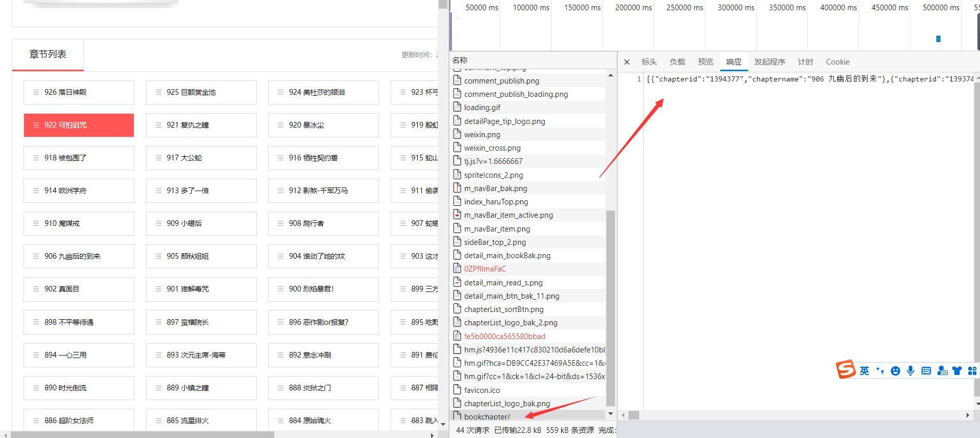The height and width of the screenshot is (438, 980).
Task: Select the comment_publish_loading.png request
Action: click(528, 94)
